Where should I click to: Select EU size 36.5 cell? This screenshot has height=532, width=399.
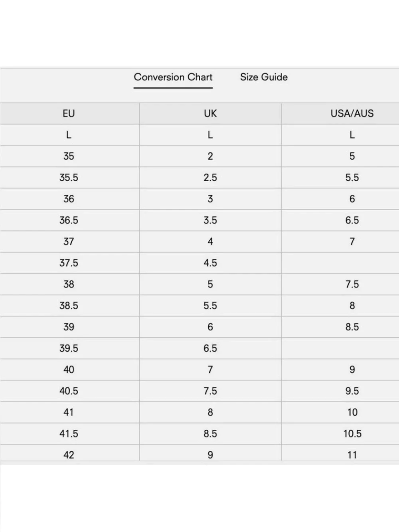[69, 220]
